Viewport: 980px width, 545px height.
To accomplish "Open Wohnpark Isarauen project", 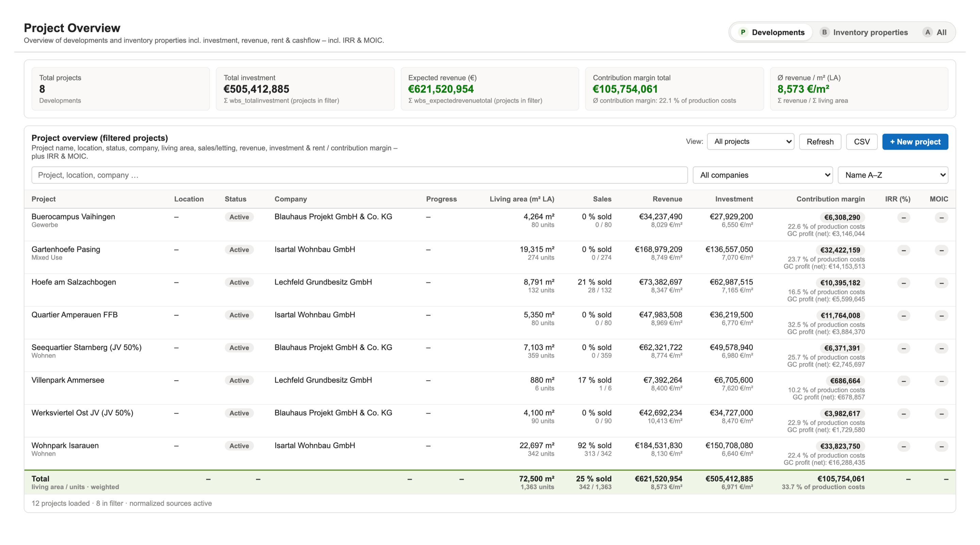I will (x=65, y=445).
